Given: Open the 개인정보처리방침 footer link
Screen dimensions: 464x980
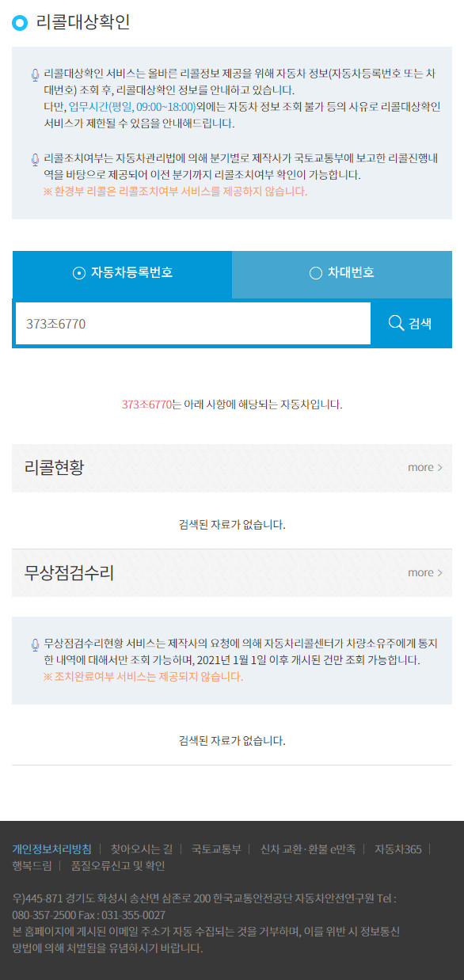Looking at the screenshot, I should (51, 849).
